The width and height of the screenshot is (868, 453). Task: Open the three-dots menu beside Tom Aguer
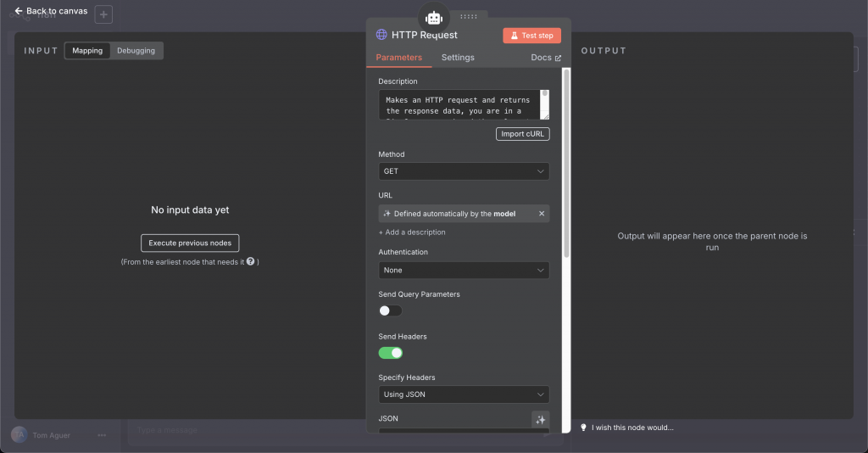102,435
